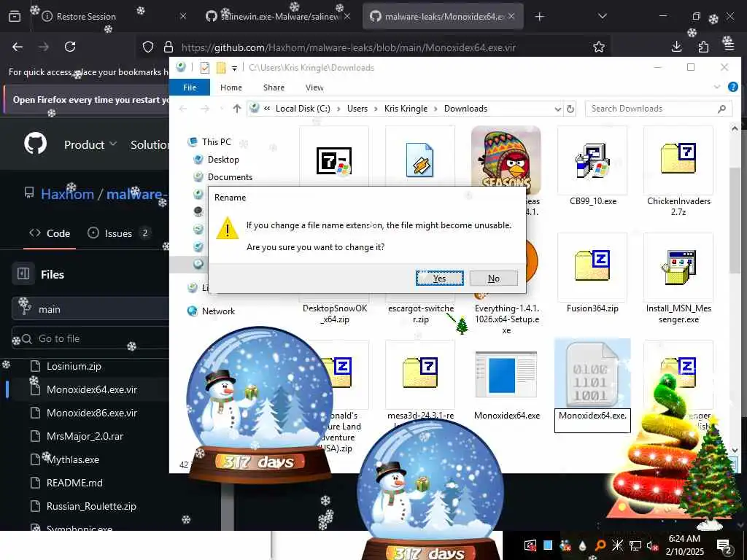
Task: Select This PC in the navigation pane
Action: (216, 142)
